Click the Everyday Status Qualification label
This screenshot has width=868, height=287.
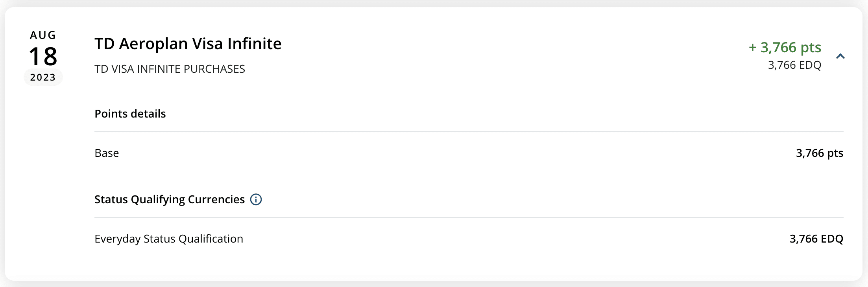(169, 239)
